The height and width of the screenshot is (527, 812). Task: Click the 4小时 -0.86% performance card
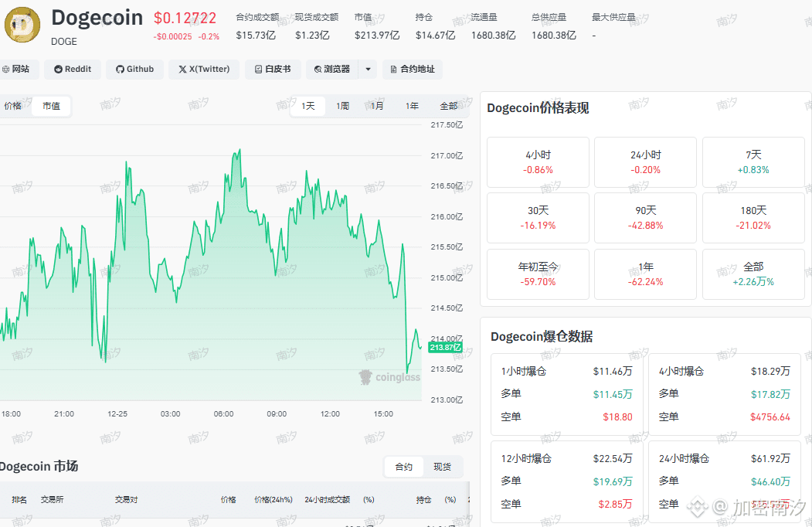coord(538,162)
